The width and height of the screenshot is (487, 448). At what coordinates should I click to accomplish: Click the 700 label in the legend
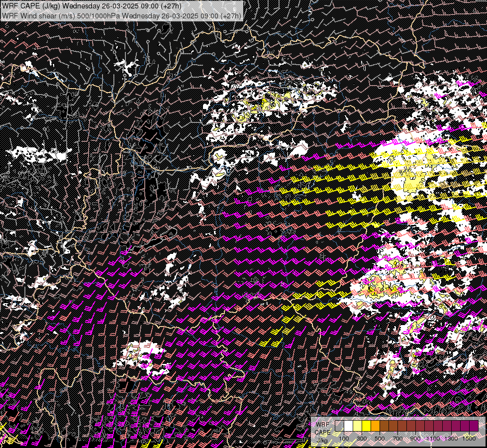[397, 439]
